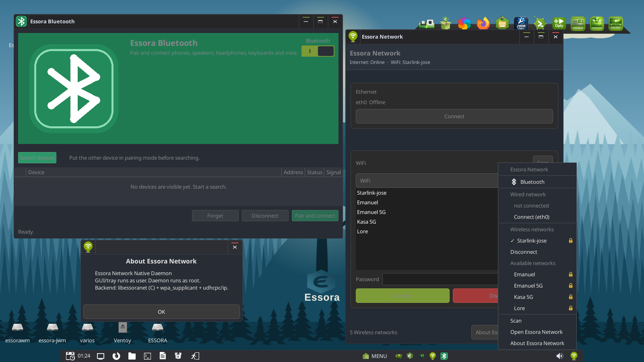644x362 pixels.
Task: Open Oply Convert from the dock
Action: (x=597, y=23)
